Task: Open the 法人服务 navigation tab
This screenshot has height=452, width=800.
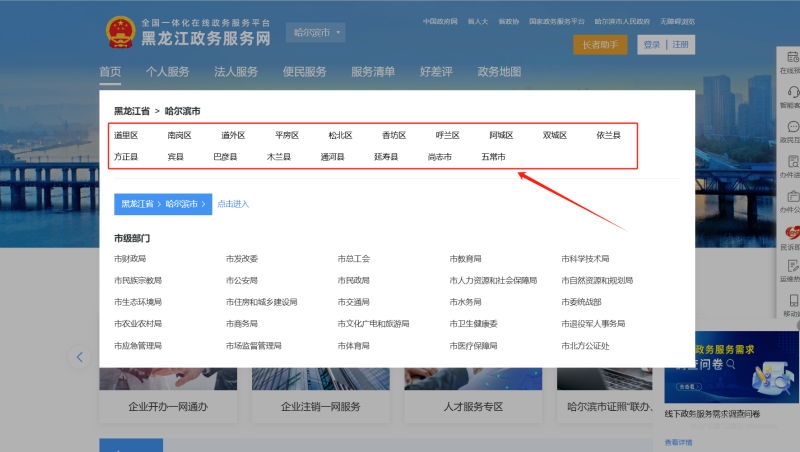Action: (236, 71)
